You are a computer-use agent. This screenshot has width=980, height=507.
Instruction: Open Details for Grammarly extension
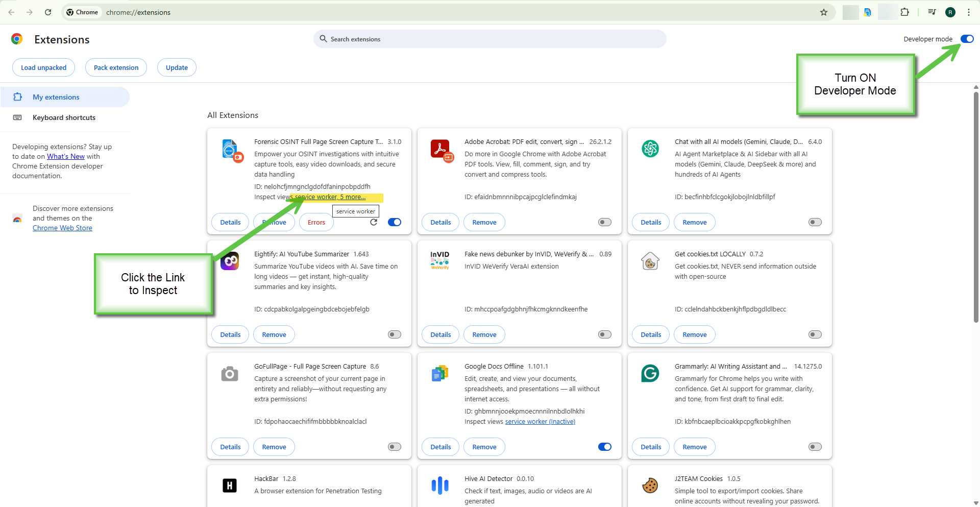coord(651,447)
